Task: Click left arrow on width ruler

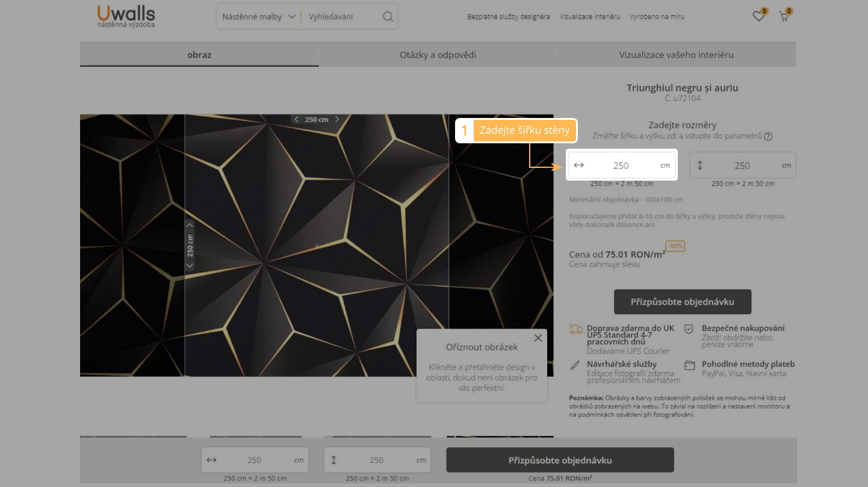Action: [296, 119]
